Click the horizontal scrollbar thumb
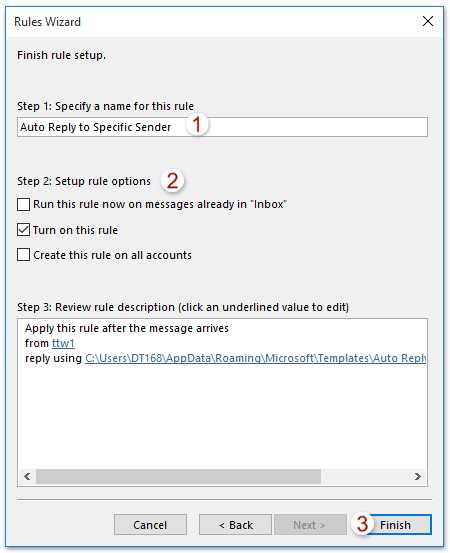The image size is (450, 553). point(178,476)
